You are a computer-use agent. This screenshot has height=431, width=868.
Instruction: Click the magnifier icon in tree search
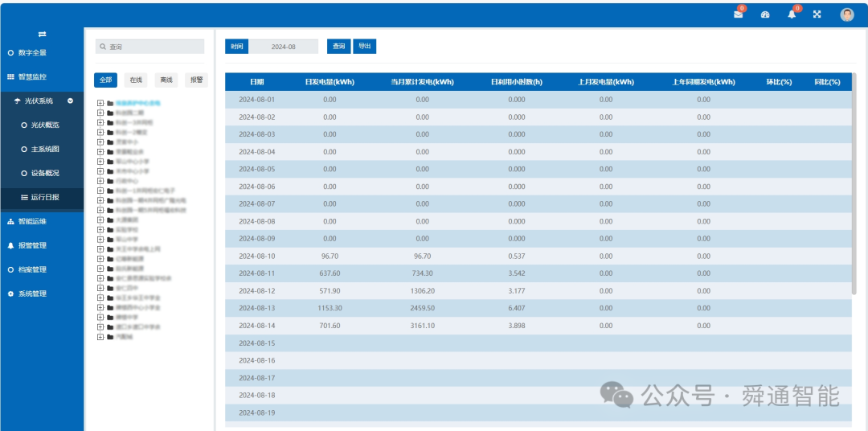coord(102,47)
